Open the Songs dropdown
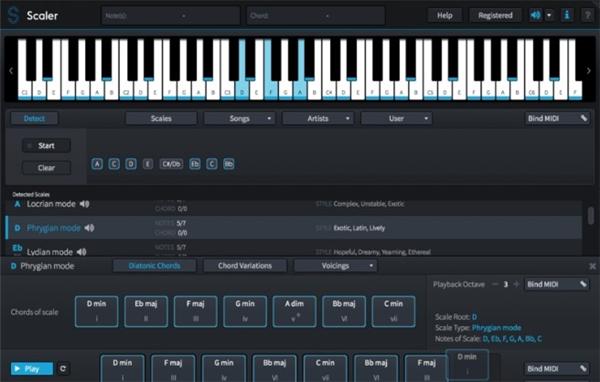The height and width of the screenshot is (382, 600). click(x=239, y=119)
